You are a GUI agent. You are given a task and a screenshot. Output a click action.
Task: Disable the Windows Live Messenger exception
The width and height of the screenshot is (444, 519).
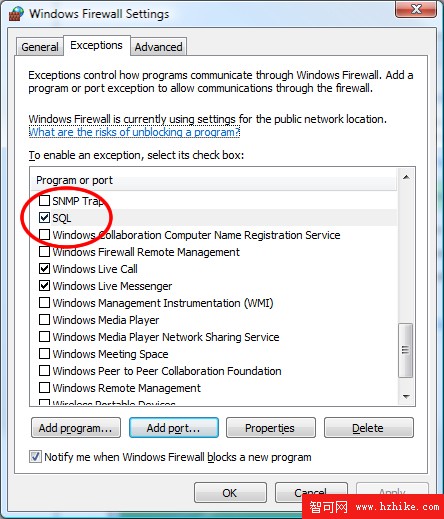click(44, 286)
